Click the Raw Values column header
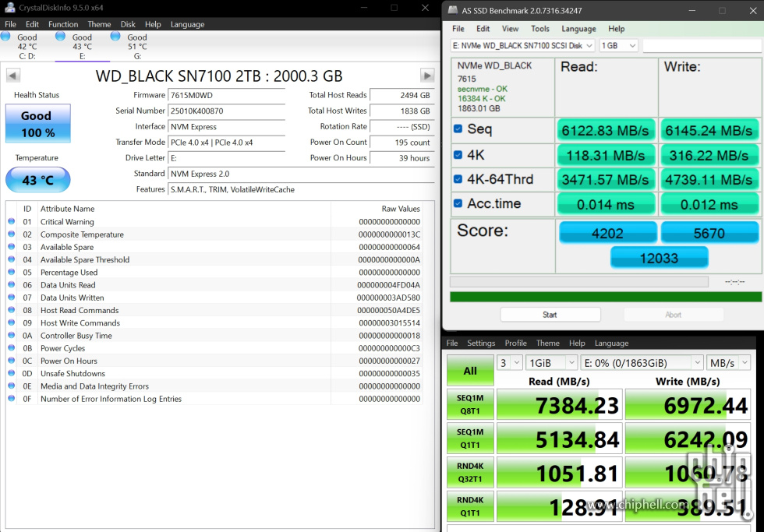Image resolution: width=764 pixels, height=532 pixels. click(x=401, y=209)
